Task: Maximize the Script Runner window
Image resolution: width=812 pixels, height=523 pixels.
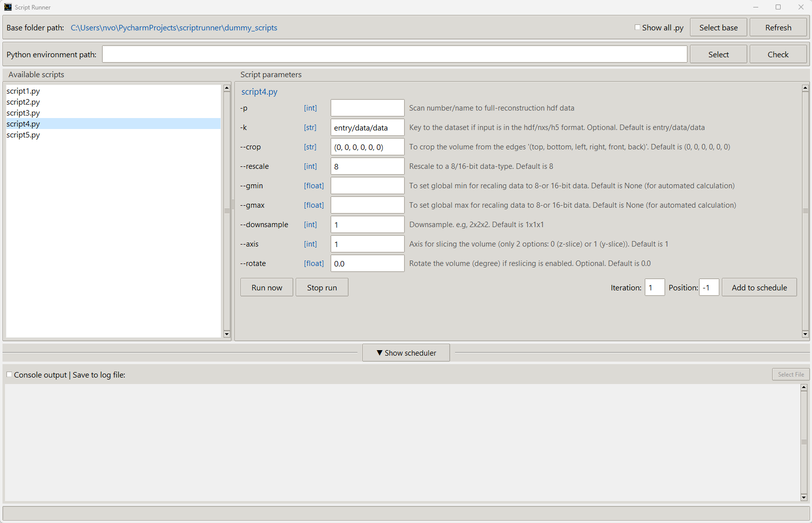Action: [x=778, y=7]
